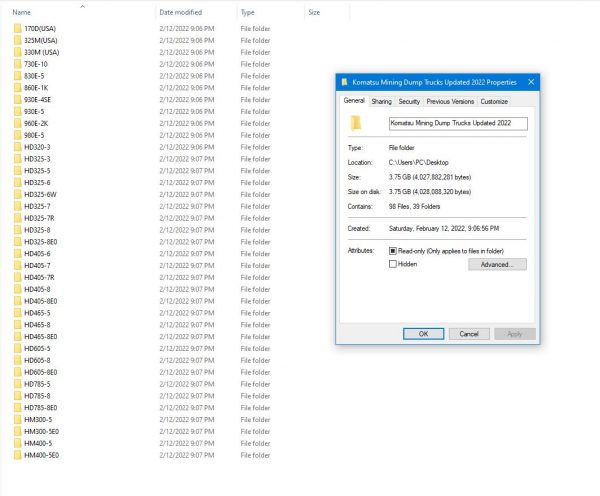Select the HD785-8E0 folder name
Screen dimensions: 600x496
[41, 408]
